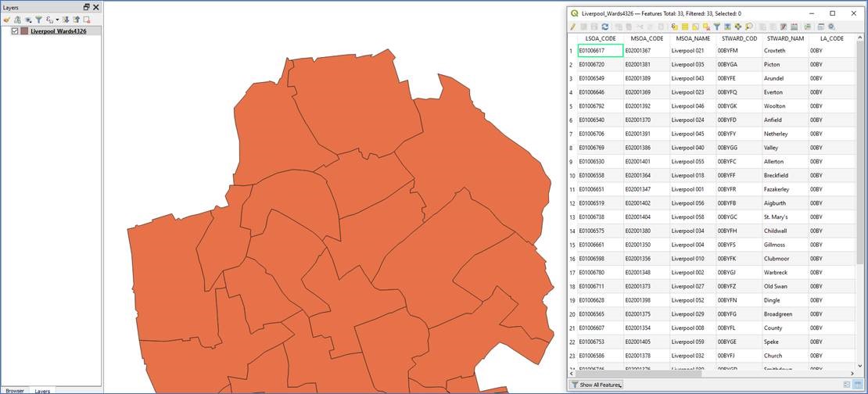Collapse all layers in Layers panel

pos(77,20)
